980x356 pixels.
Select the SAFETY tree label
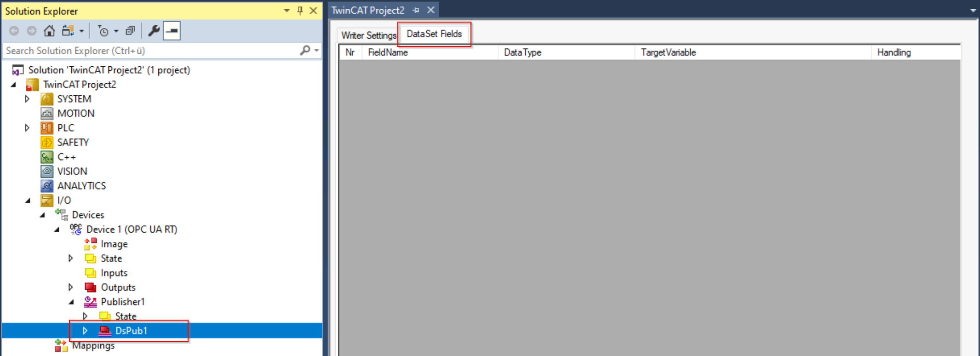[x=73, y=142]
